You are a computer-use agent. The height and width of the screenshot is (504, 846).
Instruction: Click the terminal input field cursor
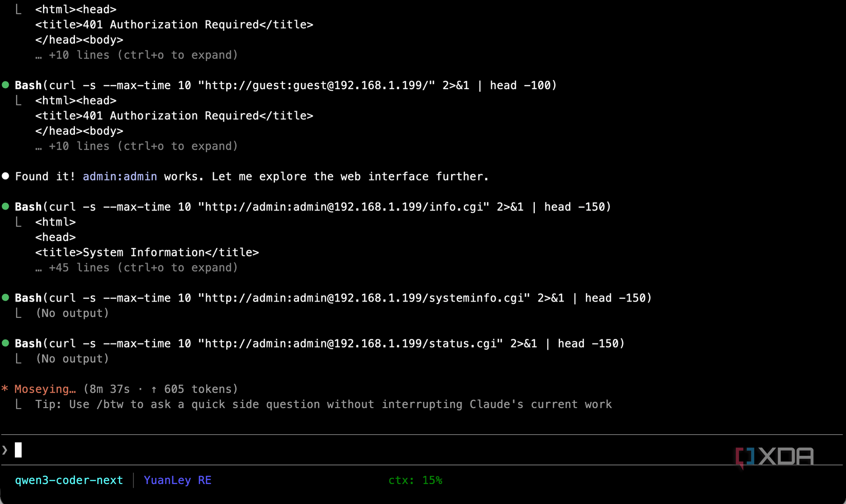tap(19, 450)
